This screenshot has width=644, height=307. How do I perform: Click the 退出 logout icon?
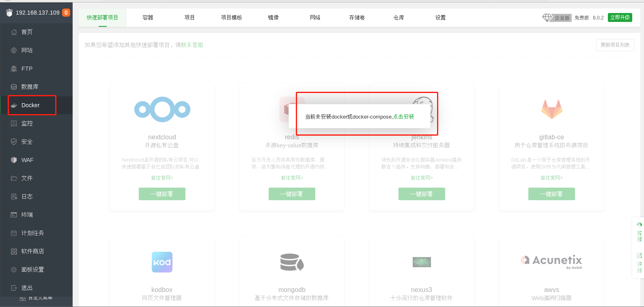(14, 288)
